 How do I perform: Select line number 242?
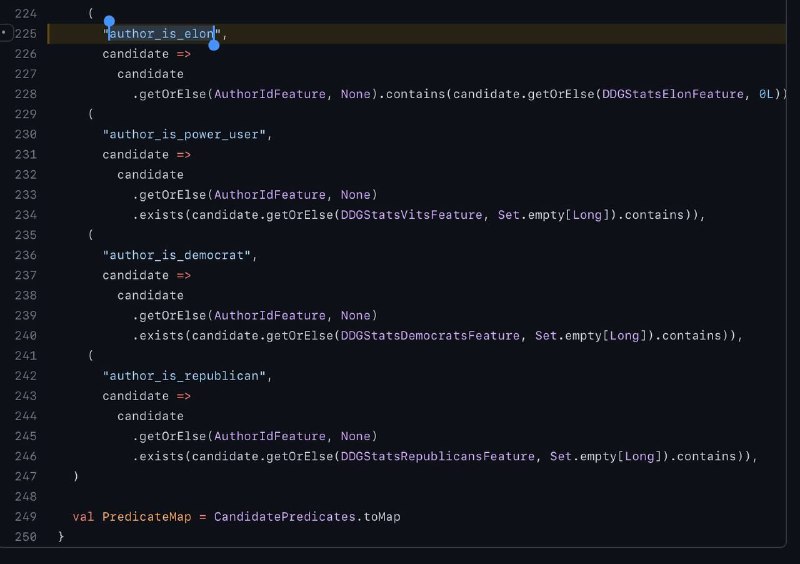(25, 376)
